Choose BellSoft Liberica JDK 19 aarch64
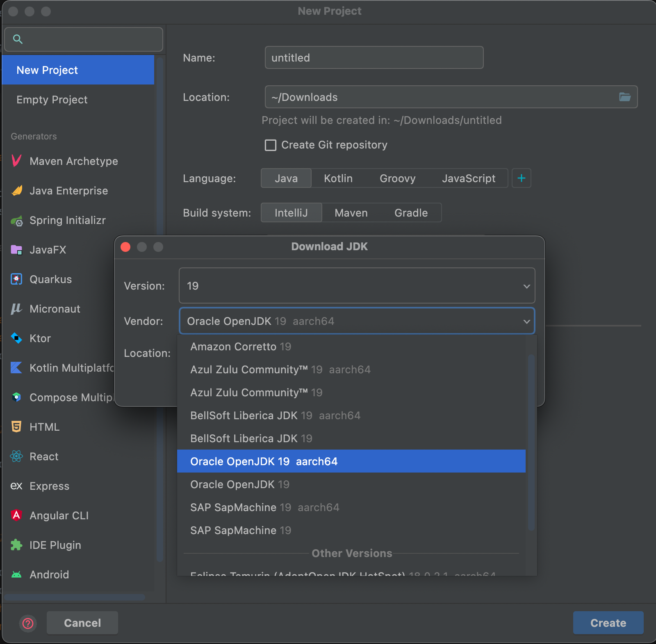 [x=351, y=416]
